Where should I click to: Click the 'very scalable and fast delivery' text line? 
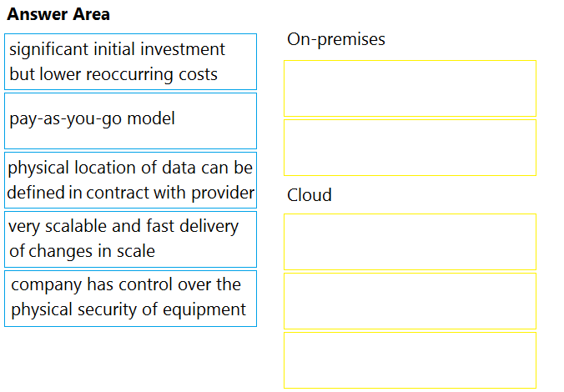(x=123, y=227)
